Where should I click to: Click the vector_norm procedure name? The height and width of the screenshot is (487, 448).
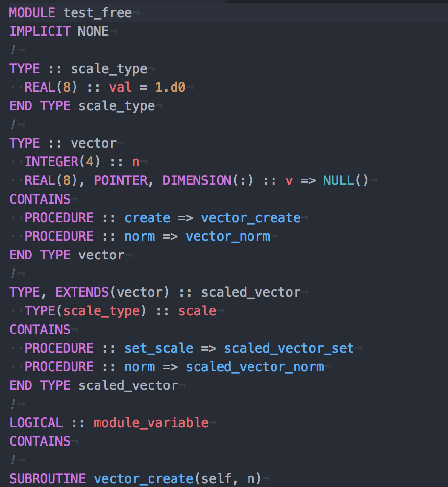tap(228, 237)
